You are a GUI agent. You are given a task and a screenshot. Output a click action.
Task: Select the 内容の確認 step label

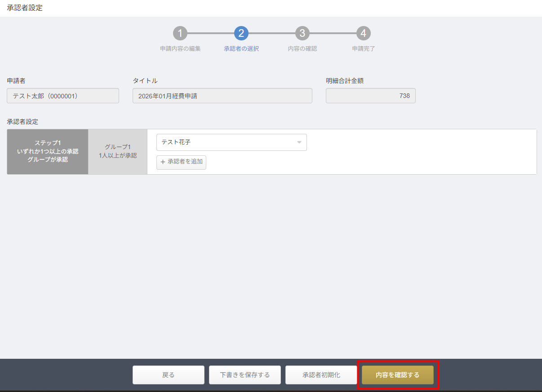coord(302,49)
